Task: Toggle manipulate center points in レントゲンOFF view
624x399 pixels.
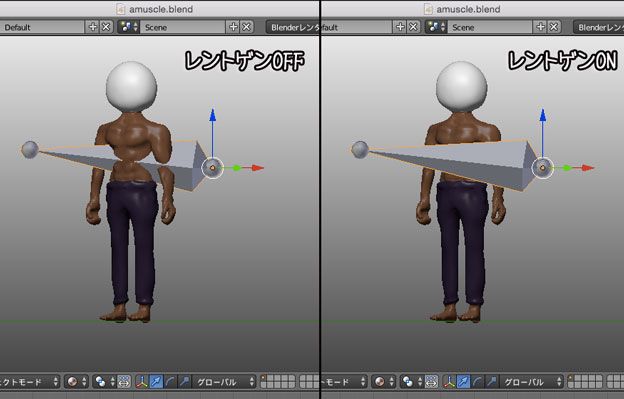Action: pos(124,382)
